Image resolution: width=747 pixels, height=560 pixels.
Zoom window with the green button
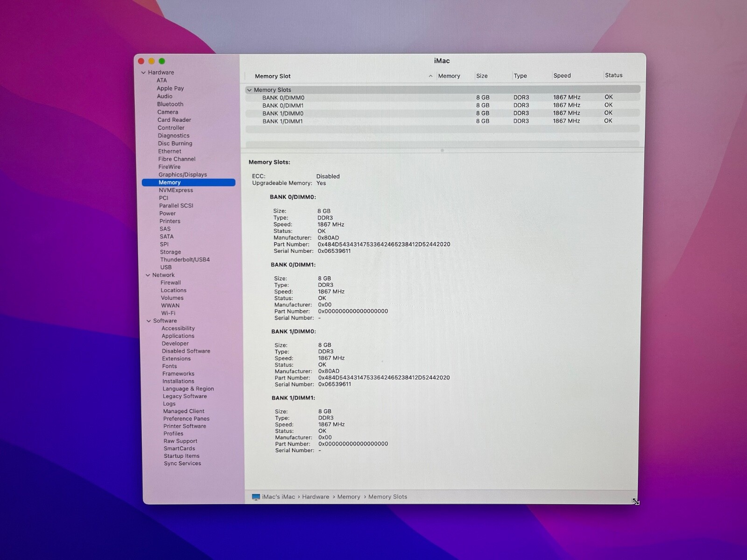(162, 61)
